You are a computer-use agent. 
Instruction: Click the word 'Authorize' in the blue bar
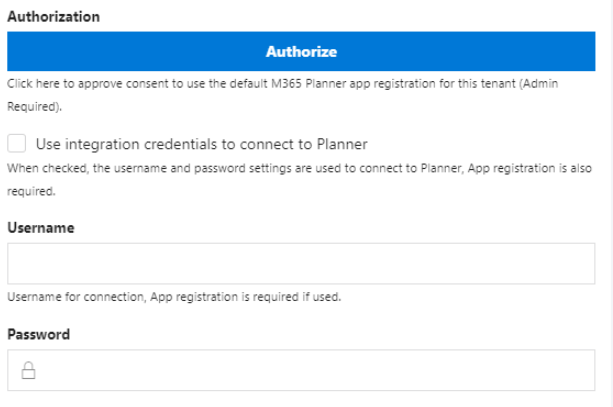pyautogui.click(x=301, y=52)
